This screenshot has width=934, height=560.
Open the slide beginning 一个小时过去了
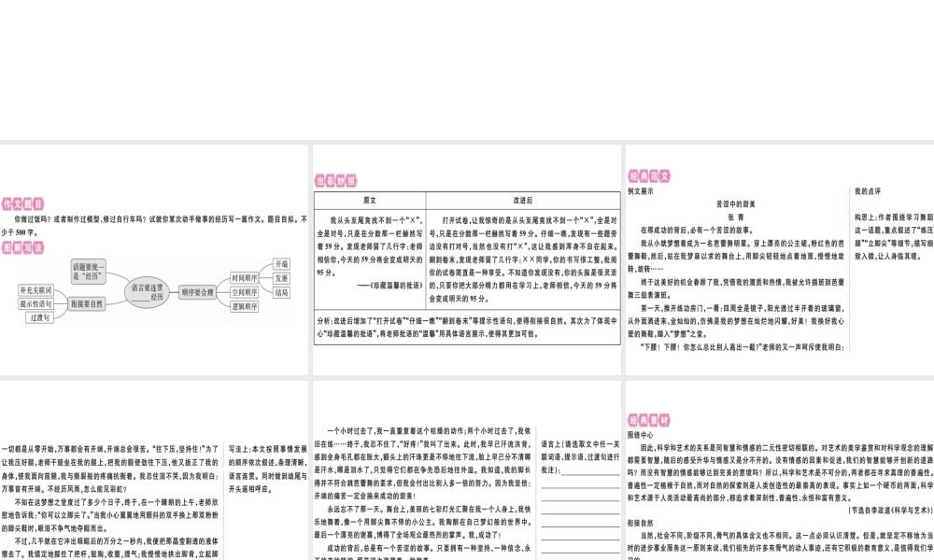coord(466,470)
